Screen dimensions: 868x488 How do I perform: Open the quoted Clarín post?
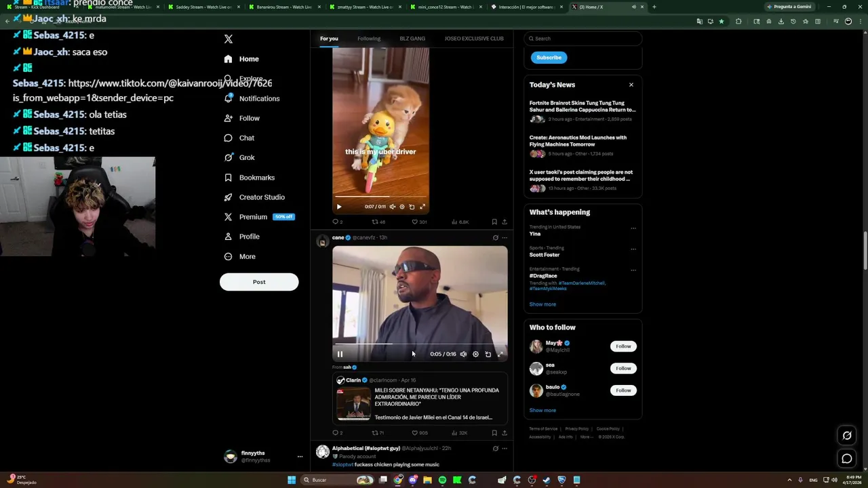tap(420, 399)
